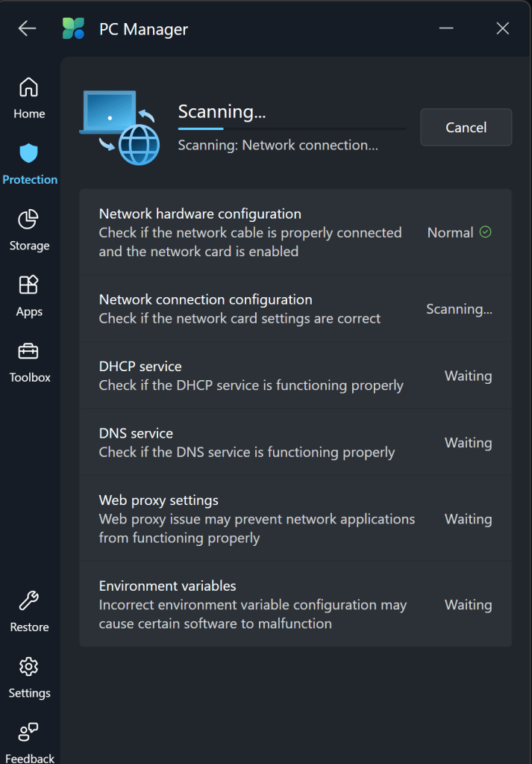Select the Protection shield icon
The width and height of the screenshot is (532, 764).
[29, 154]
